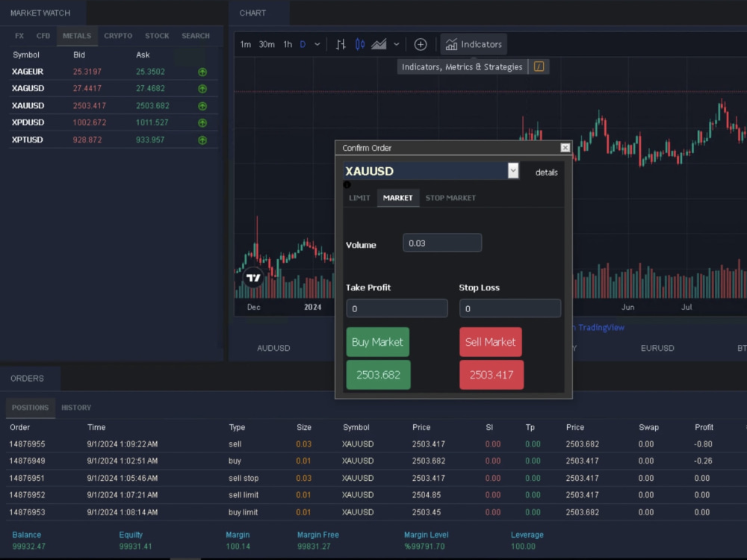Open the XAUUSD symbol dropdown

click(x=513, y=170)
